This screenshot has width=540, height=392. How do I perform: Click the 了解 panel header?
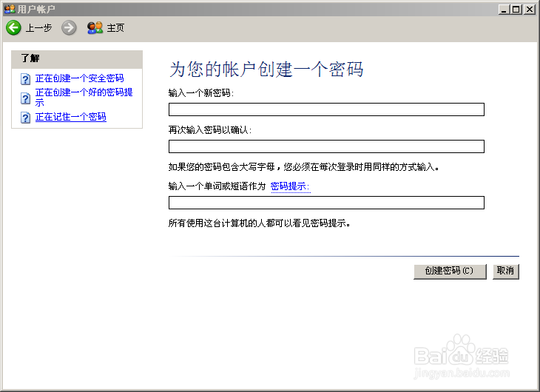click(x=77, y=59)
